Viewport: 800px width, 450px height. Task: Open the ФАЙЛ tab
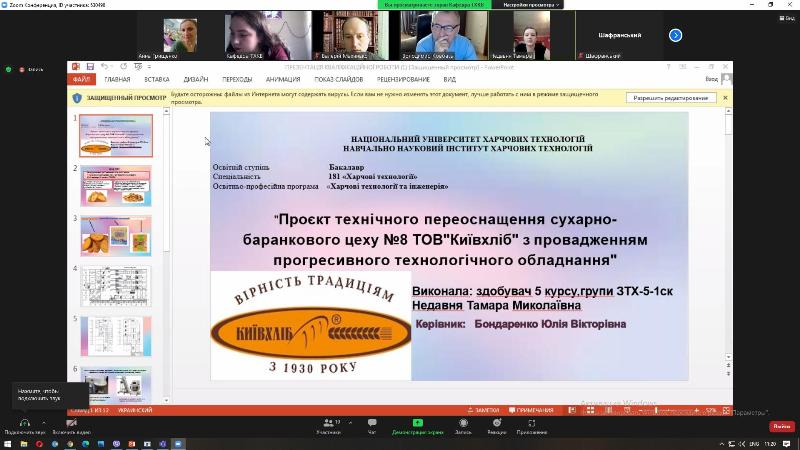tap(81, 79)
